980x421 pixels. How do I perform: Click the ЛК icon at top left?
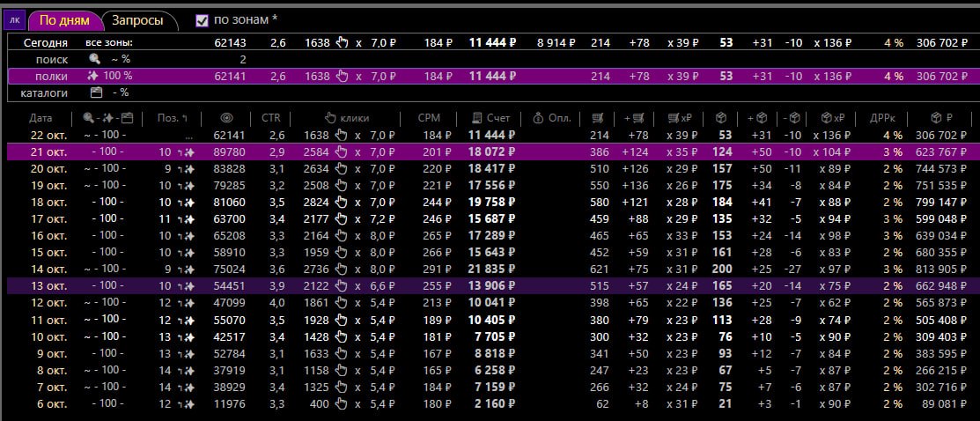click(15, 20)
